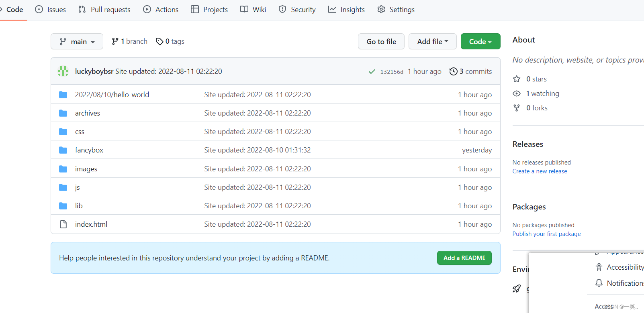Click folder icon beside js
The height and width of the screenshot is (313, 644).
point(63,187)
